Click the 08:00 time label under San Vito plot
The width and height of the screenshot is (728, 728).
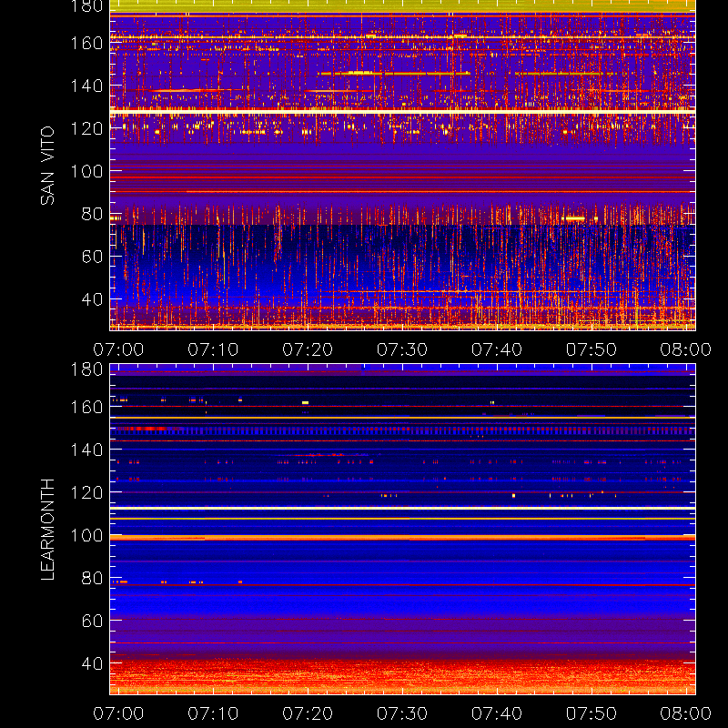686,349
